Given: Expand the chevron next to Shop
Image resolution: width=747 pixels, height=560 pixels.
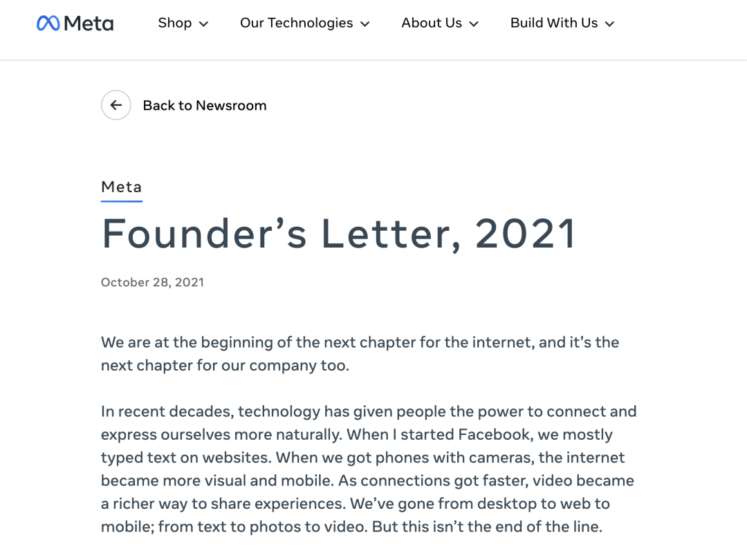Looking at the screenshot, I should click(x=203, y=24).
